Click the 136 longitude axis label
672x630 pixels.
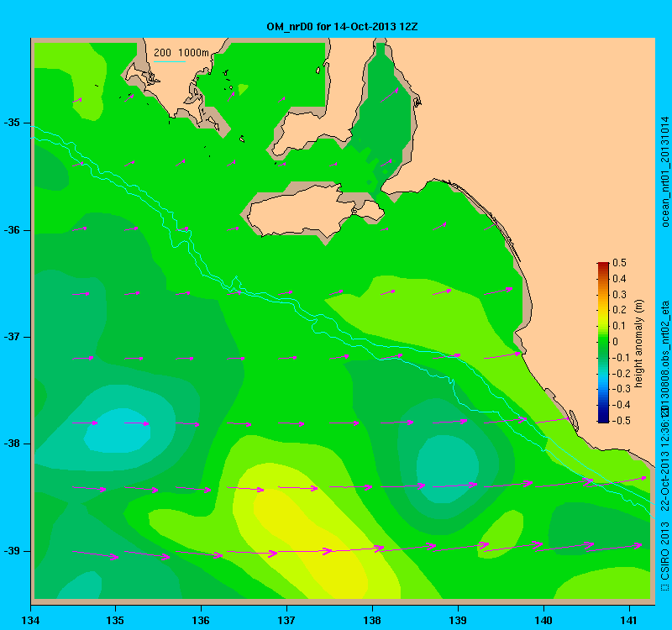[x=201, y=621]
